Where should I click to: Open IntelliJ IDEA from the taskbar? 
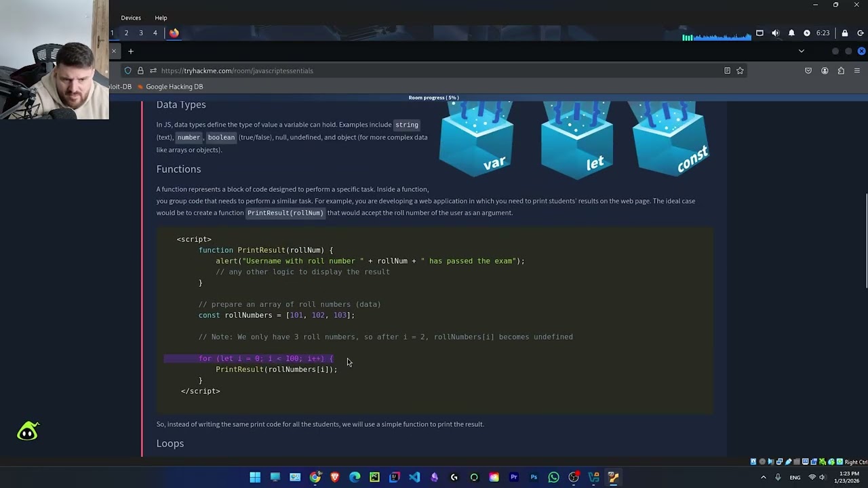pyautogui.click(x=395, y=477)
